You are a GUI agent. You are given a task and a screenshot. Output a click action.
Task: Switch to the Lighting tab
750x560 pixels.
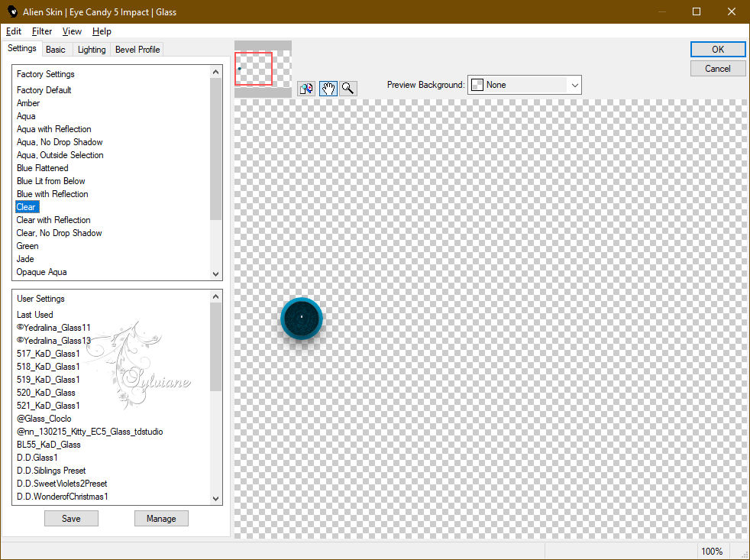tap(92, 50)
